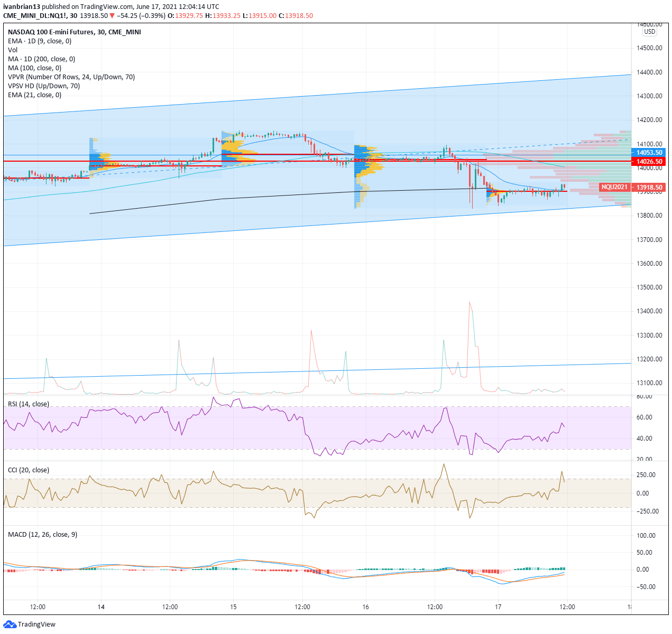Click the ivanbrian13 published on TradingView.com text
Viewport: 672px width, 634px height.
click(111, 7)
